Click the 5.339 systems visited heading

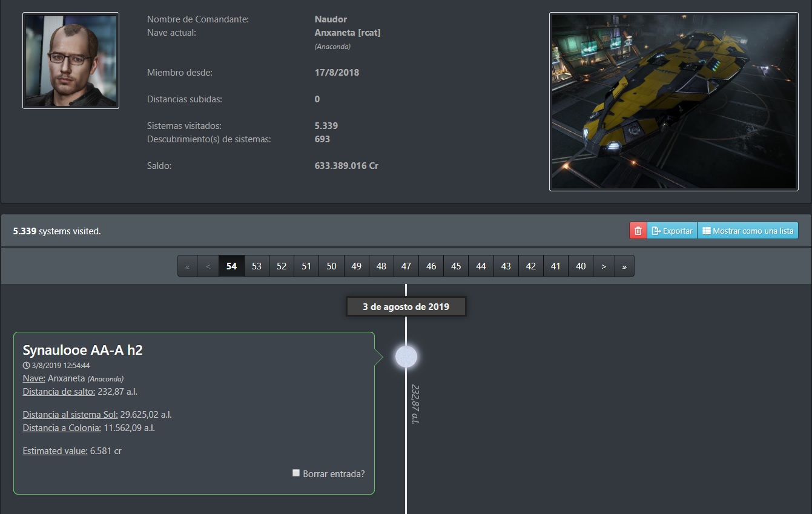57,231
